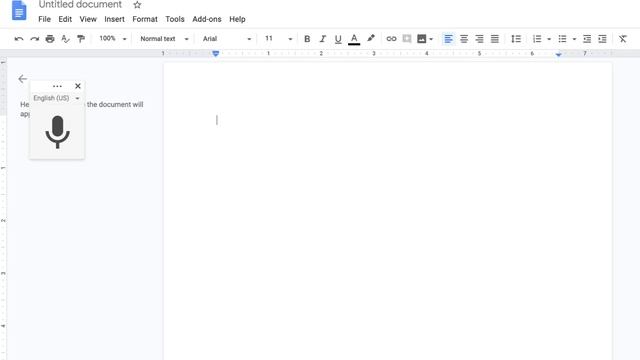Open the Help menu
The width and height of the screenshot is (640, 360).
tap(237, 19)
